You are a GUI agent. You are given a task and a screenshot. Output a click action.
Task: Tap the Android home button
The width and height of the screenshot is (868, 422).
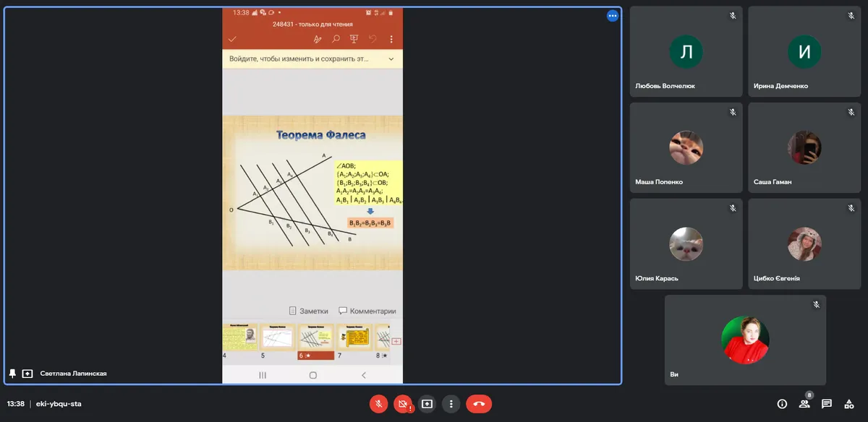point(313,375)
